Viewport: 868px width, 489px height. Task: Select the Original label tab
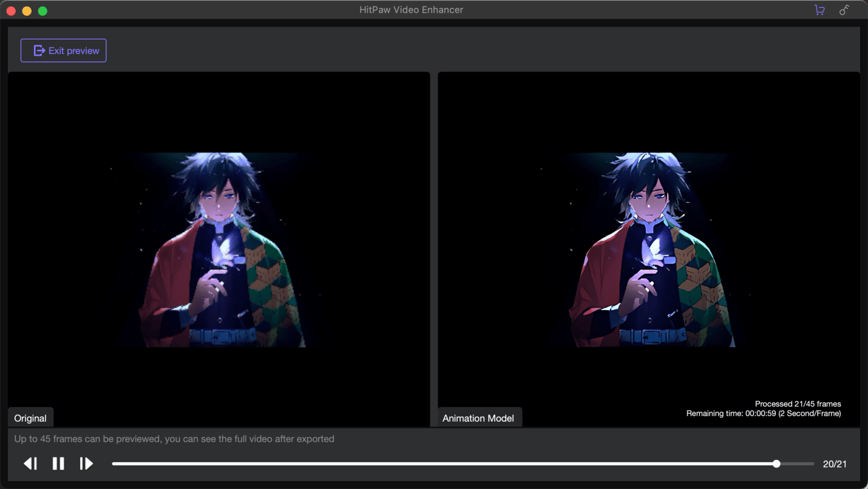[x=30, y=418]
